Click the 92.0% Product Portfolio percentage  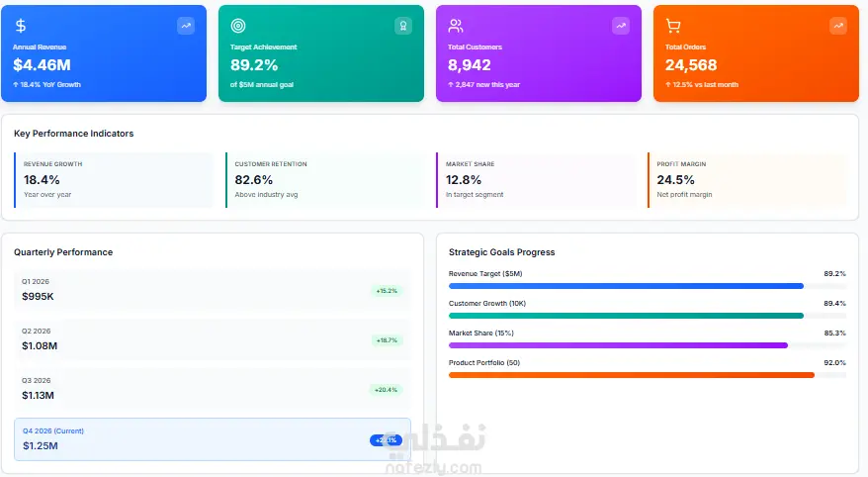(834, 363)
